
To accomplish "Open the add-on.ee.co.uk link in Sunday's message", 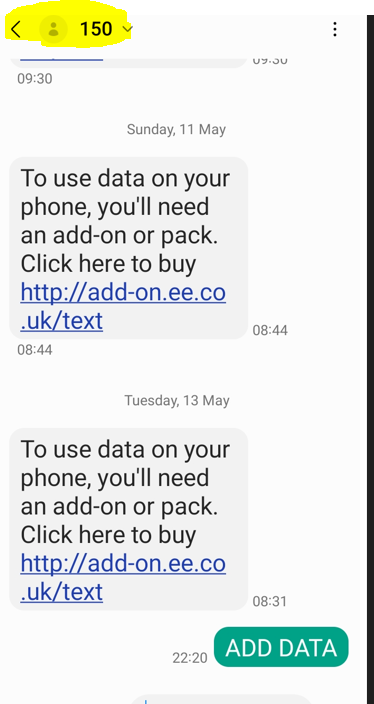I will (x=123, y=307).
